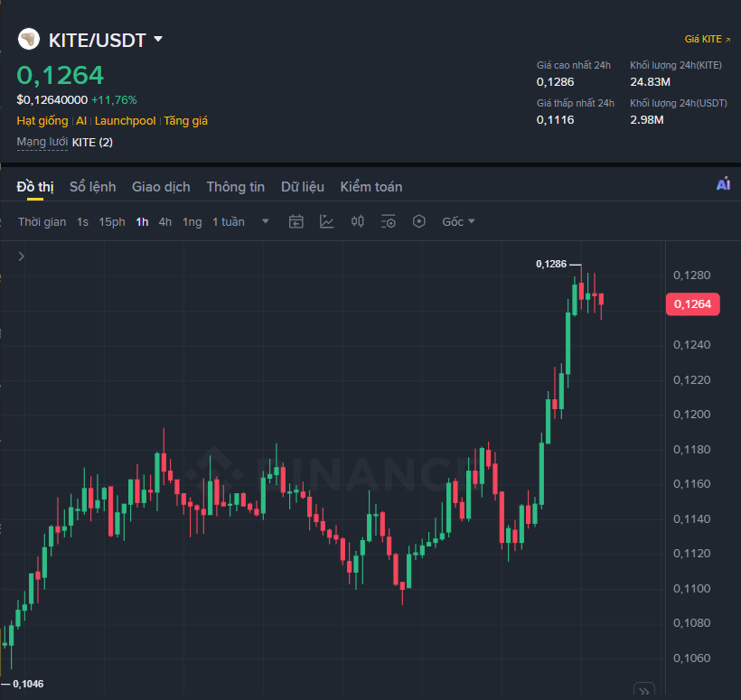Click the large green price 0,1264

[x=60, y=76]
